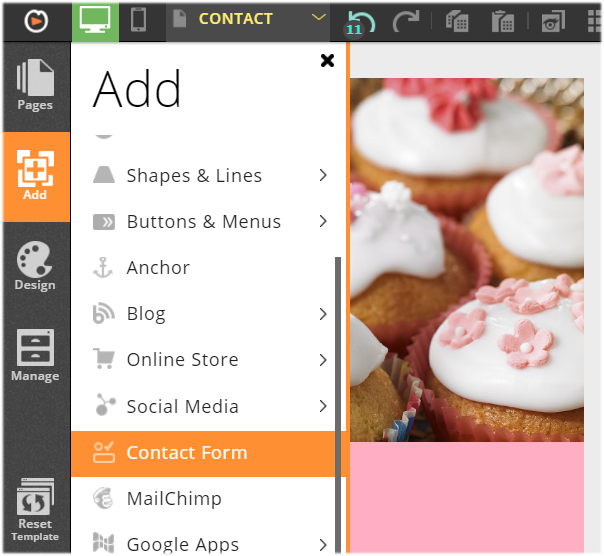The width and height of the screenshot is (604, 556).
Task: Click the pink section below the photo
Action: (466, 498)
